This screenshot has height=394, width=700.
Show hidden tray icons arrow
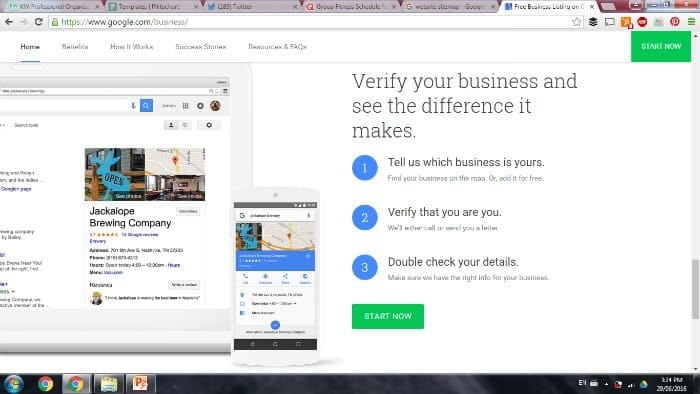point(606,384)
